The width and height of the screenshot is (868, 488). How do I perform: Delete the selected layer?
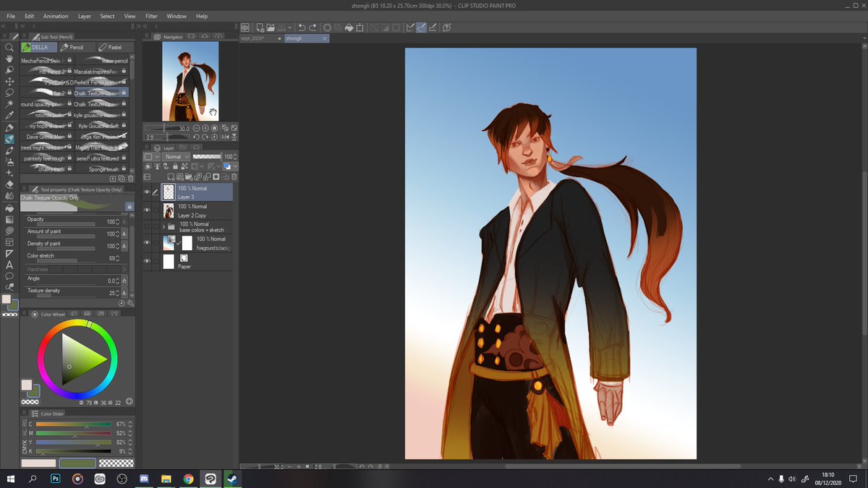click(x=234, y=176)
